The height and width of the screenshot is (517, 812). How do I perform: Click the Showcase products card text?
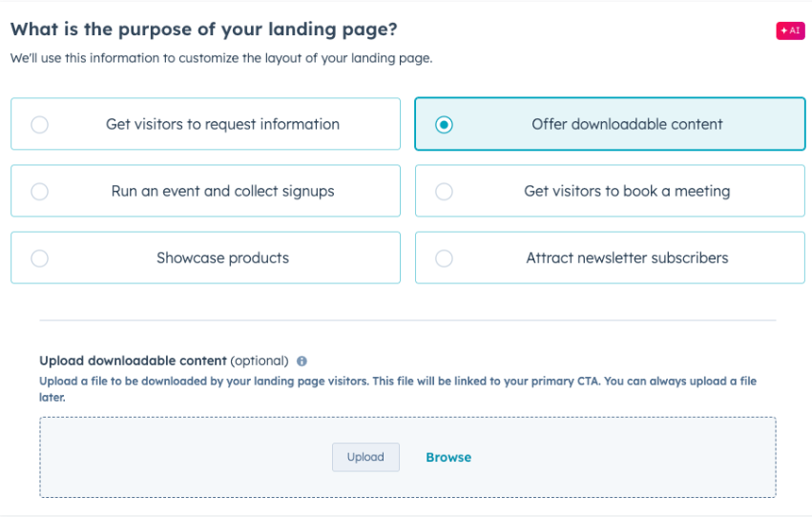coord(222,258)
